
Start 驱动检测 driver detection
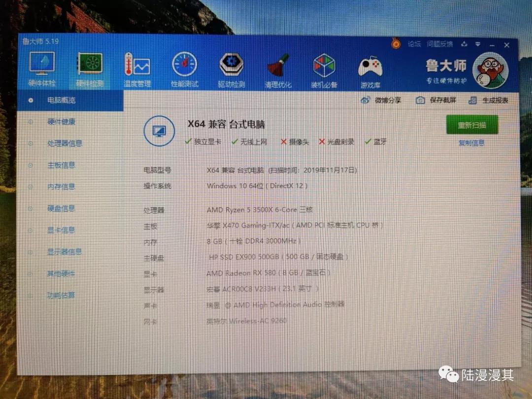(231, 67)
